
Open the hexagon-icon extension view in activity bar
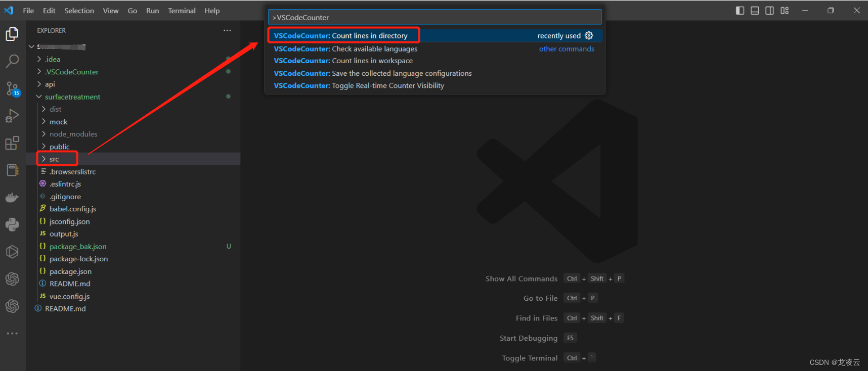(12, 252)
